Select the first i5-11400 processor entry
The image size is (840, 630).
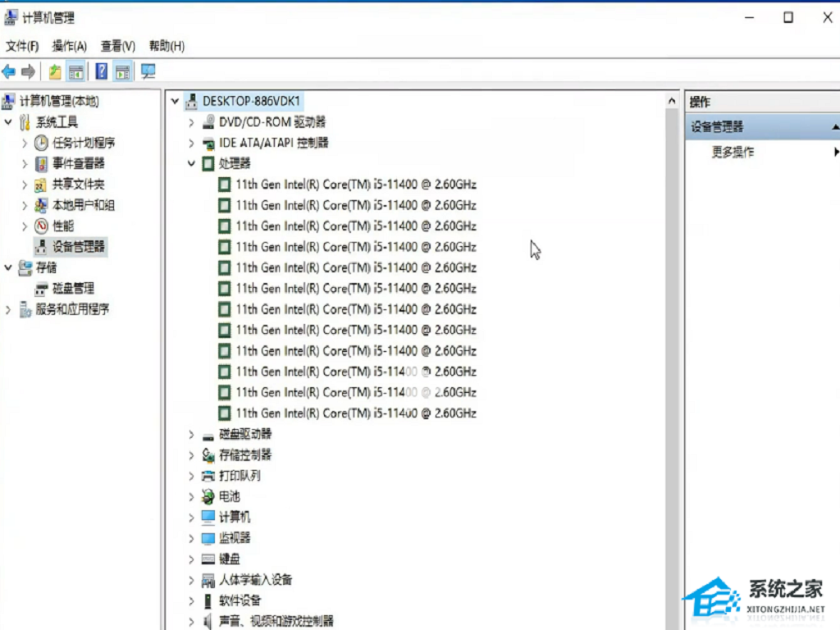coord(355,185)
